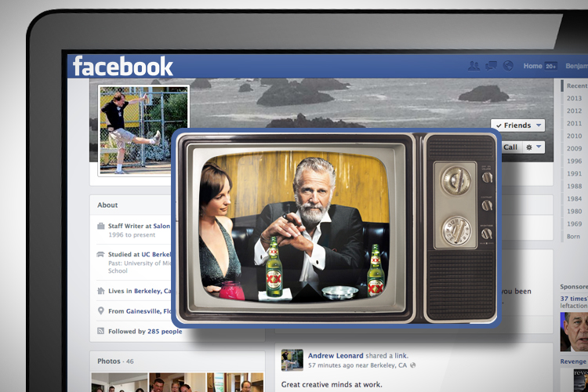Click the Facebook logo
The height and width of the screenshot is (392, 588).
coord(122,66)
